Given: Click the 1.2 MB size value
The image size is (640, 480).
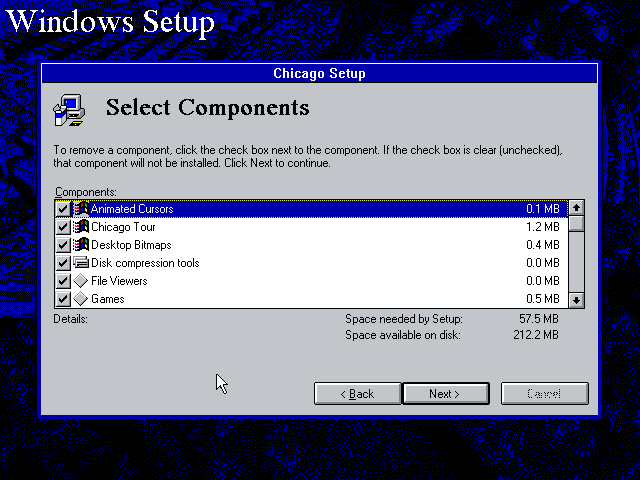Looking at the screenshot, I should pyautogui.click(x=542, y=227).
